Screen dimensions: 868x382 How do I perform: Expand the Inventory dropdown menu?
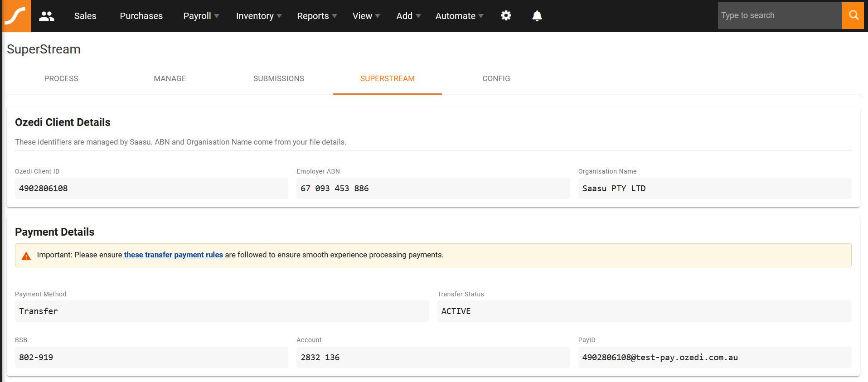tap(259, 16)
